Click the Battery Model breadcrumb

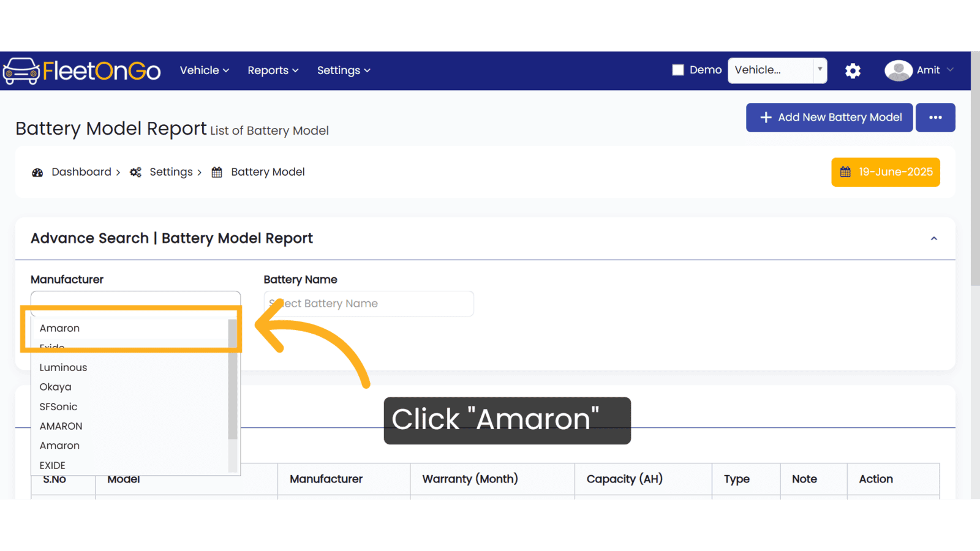(268, 172)
